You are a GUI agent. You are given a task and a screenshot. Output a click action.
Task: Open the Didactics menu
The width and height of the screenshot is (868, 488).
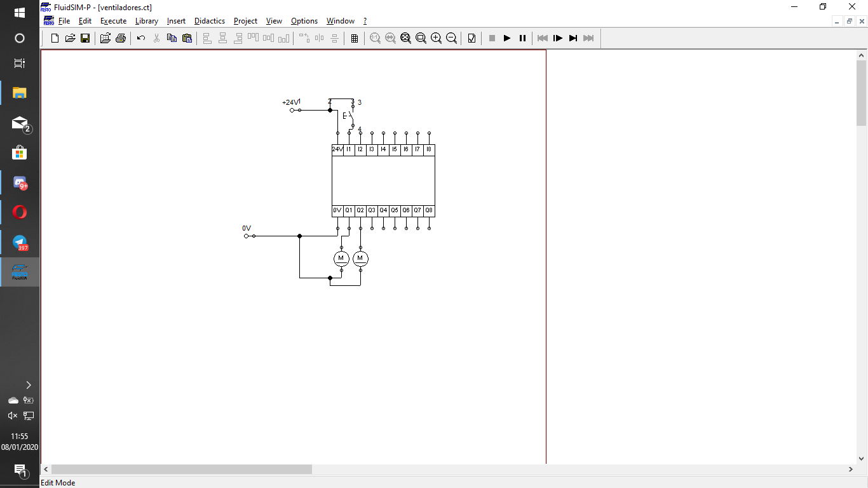[x=210, y=21]
